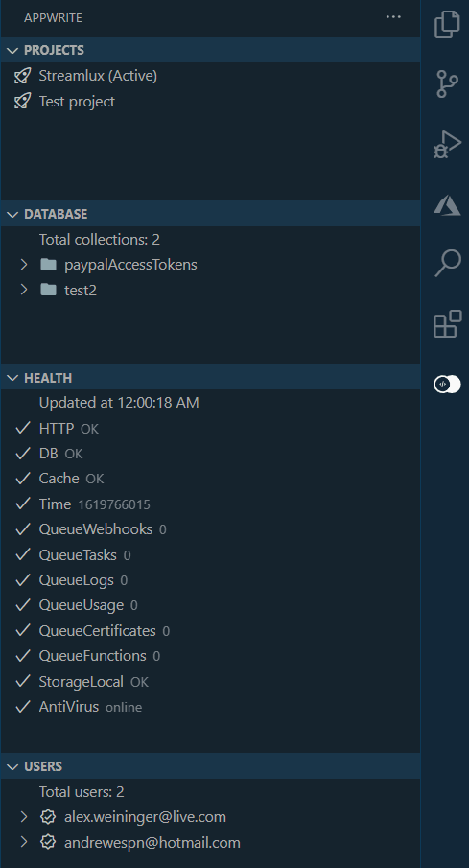Select the test2 collection name
This screenshot has width=469, height=868.
(x=81, y=290)
